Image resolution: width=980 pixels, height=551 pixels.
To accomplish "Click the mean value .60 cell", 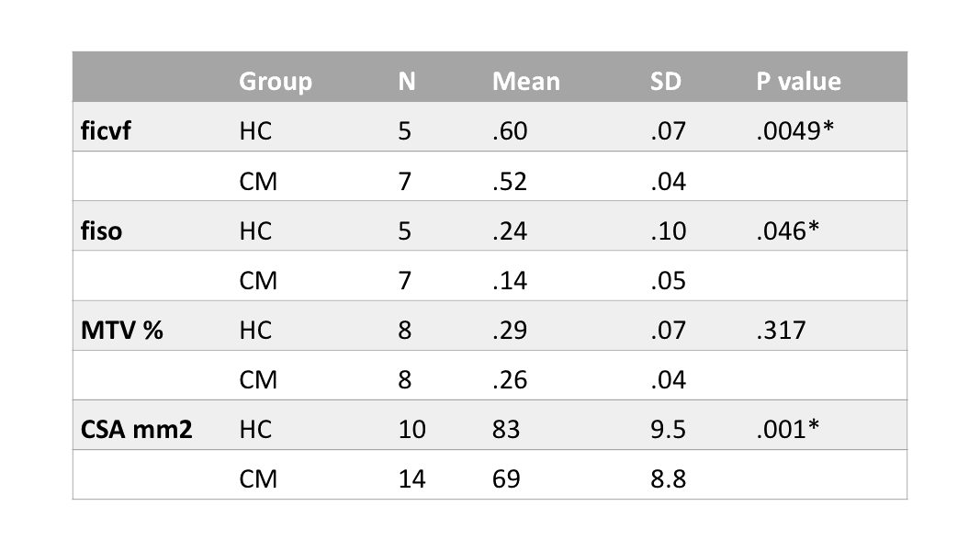I will (510, 131).
